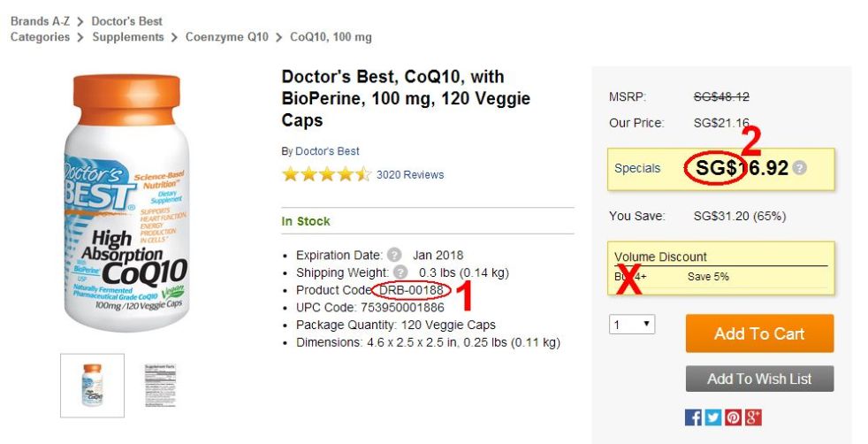Select the bottle front thumbnail

click(x=92, y=386)
